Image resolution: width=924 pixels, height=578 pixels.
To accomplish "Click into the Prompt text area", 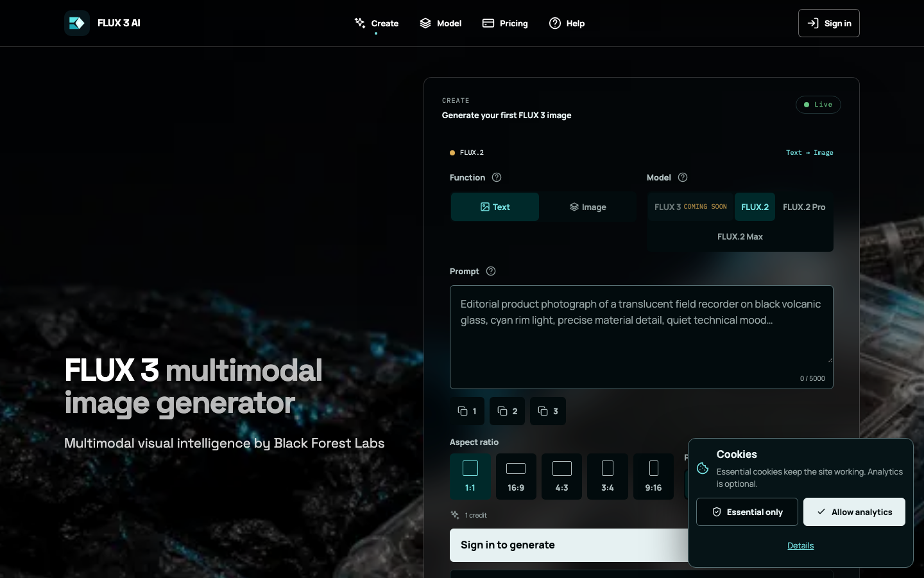I will (x=642, y=337).
